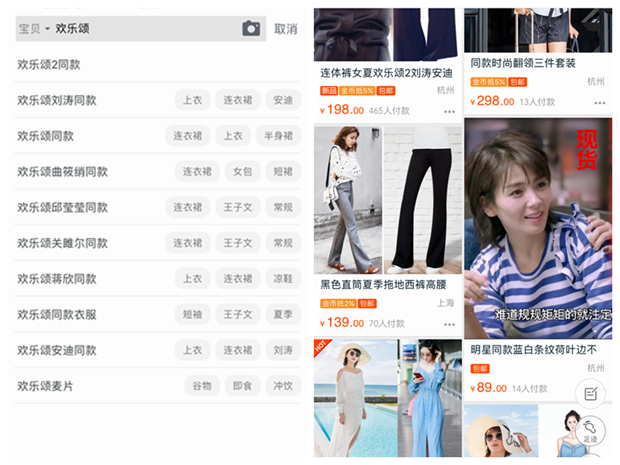The image size is (620, 465).
Task: Tap 凉鞋 tag in 欢乐颂蒋欣同款 row
Action: tap(283, 279)
